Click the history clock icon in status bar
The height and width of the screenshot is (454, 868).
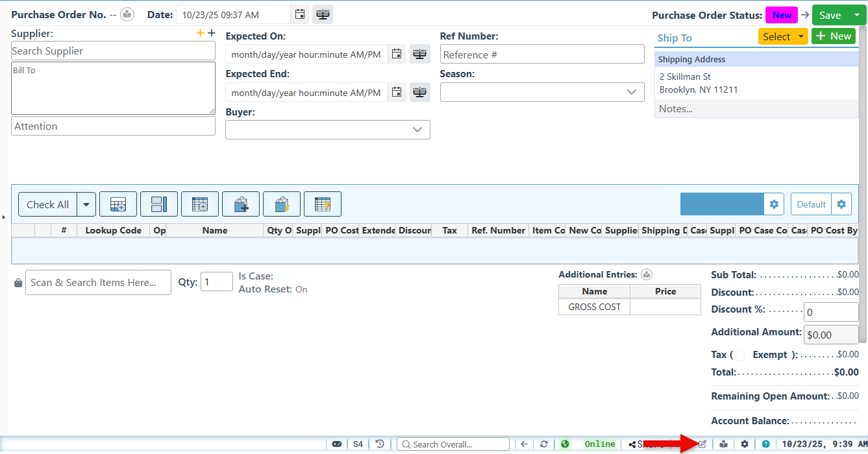380,444
